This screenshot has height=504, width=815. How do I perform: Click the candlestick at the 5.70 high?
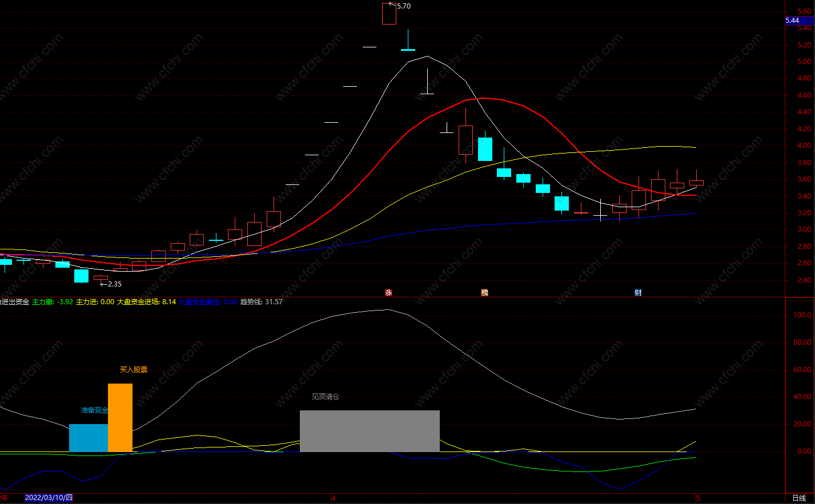(389, 14)
